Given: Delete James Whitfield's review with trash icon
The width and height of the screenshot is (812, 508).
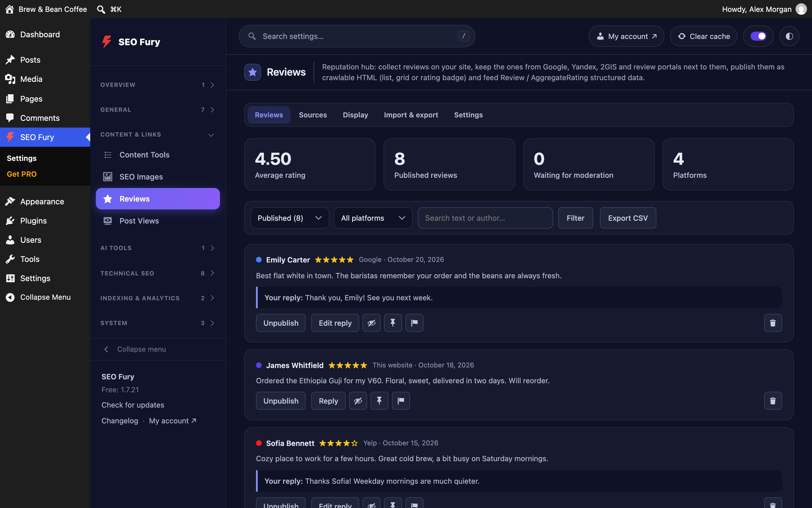Looking at the screenshot, I should tap(773, 401).
